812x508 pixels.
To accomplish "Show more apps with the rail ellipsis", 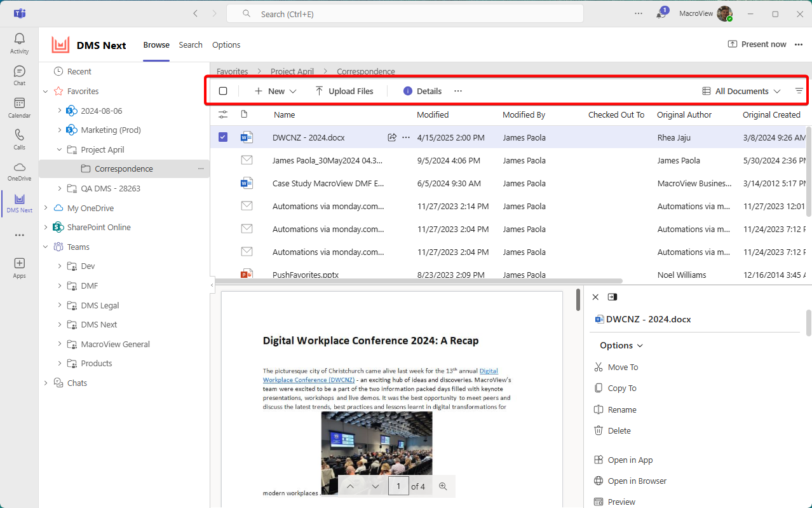I will (19, 235).
